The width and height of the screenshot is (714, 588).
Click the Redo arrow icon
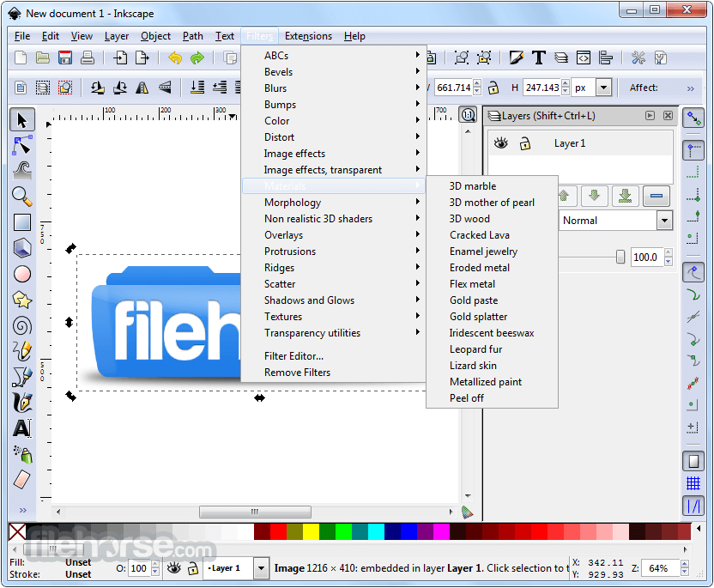pyautogui.click(x=197, y=58)
